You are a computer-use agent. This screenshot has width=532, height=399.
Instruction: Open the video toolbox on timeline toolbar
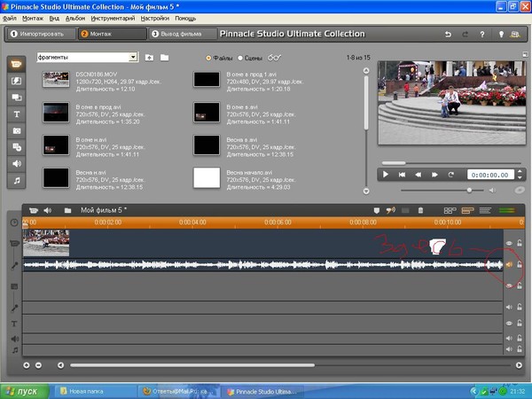click(x=34, y=210)
